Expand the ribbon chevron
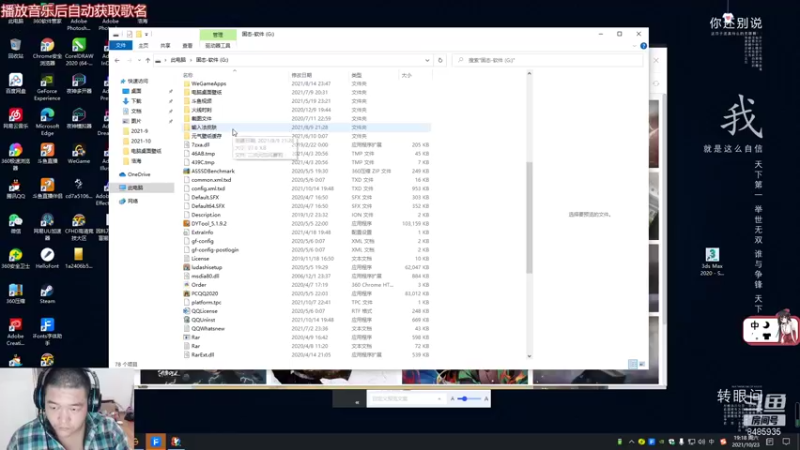The image size is (800, 450). tap(634, 46)
